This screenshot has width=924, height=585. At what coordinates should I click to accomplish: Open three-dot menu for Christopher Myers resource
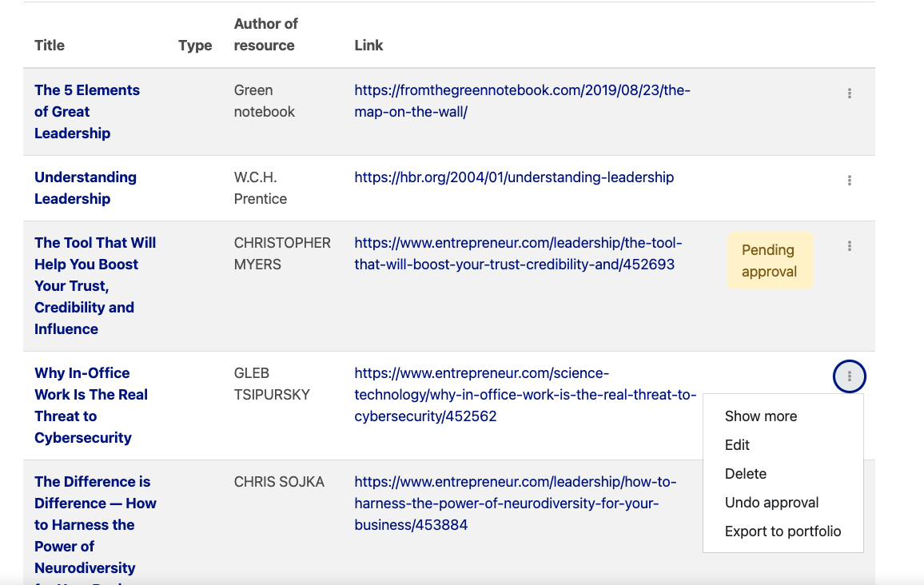pyautogui.click(x=849, y=245)
